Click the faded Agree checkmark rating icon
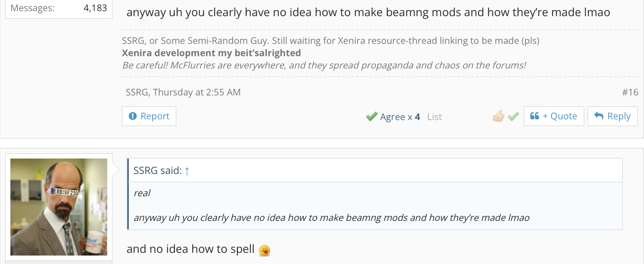Screen dimensions: 644x264 click(x=513, y=116)
